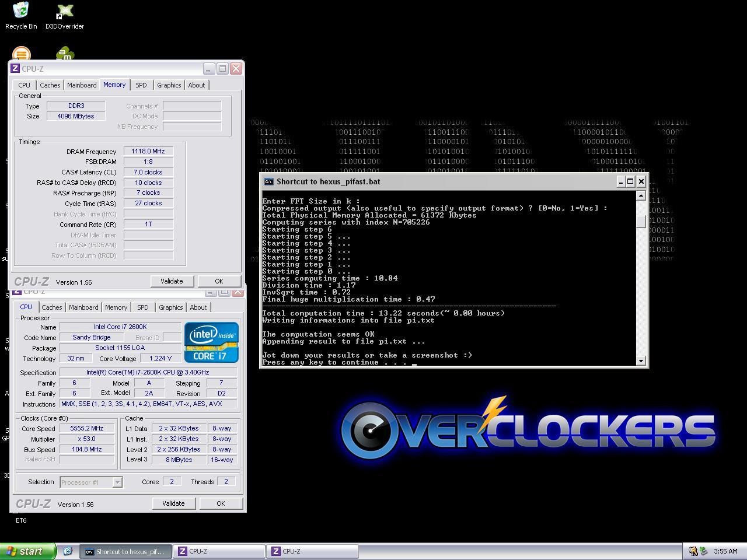The height and width of the screenshot is (560, 747).
Task: Open Mainboard tab in lower CPU-Z window
Action: (83, 307)
